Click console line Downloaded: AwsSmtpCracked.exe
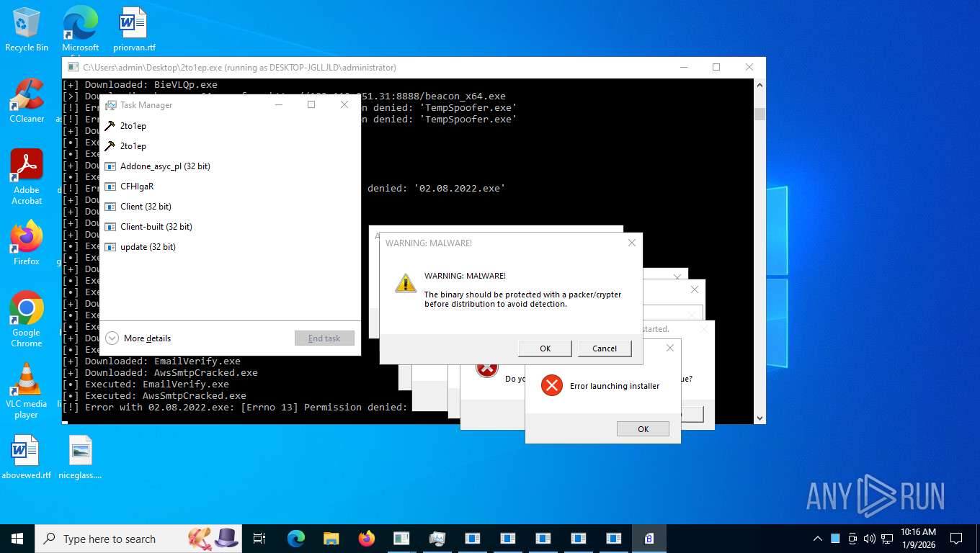Screen dimensions: 980x553 [161, 373]
